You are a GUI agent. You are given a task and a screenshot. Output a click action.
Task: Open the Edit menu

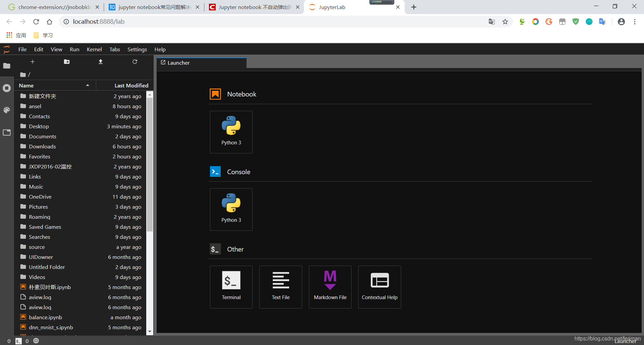[x=39, y=49]
